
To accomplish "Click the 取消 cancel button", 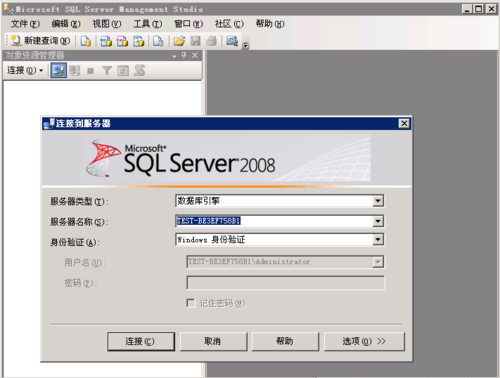I will [213, 341].
